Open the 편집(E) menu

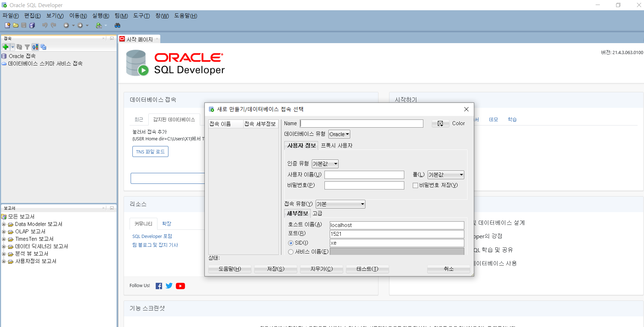32,16
